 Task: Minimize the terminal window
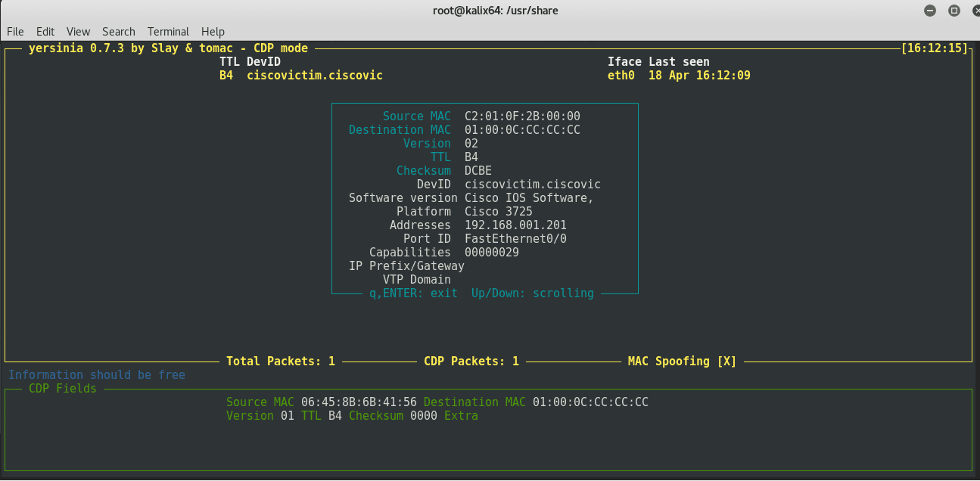930,11
